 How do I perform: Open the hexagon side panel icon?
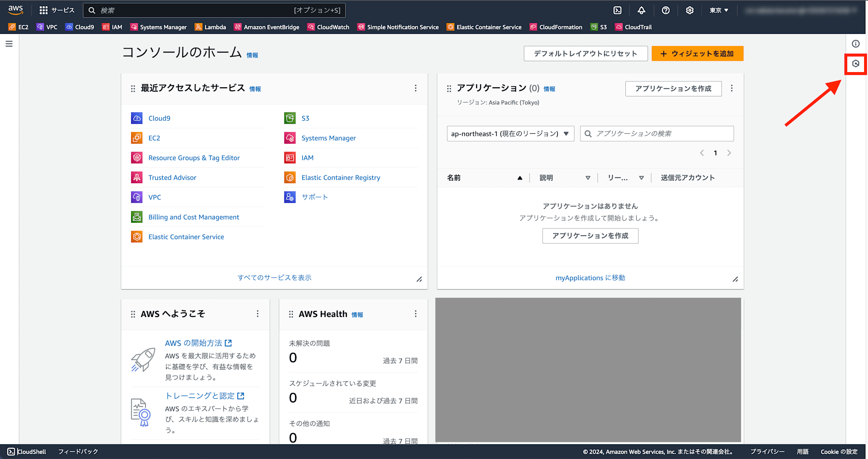click(855, 64)
